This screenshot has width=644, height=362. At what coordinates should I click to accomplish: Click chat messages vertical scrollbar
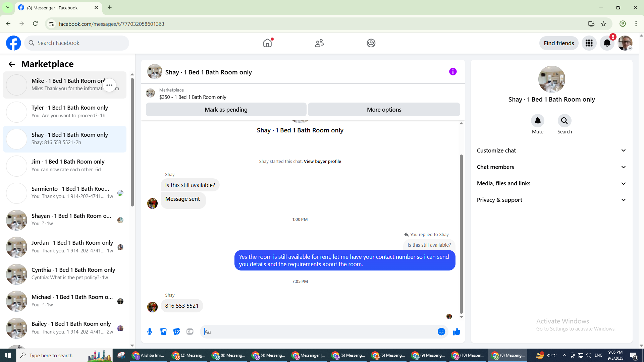pyautogui.click(x=461, y=234)
